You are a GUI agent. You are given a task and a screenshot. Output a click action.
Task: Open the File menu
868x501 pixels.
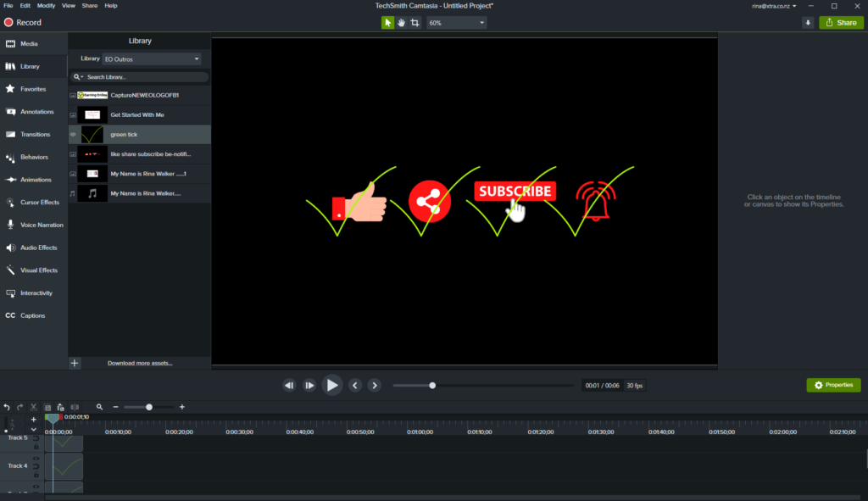point(8,6)
